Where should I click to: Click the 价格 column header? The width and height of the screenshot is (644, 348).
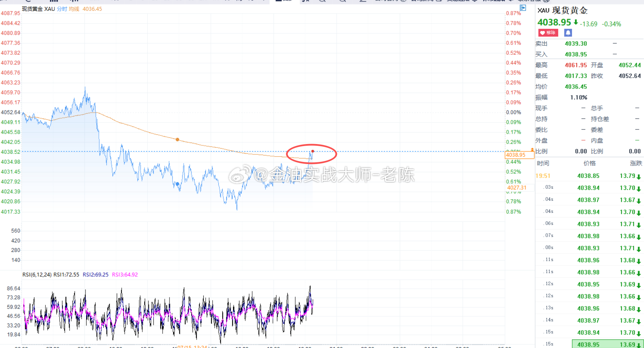[590, 163]
